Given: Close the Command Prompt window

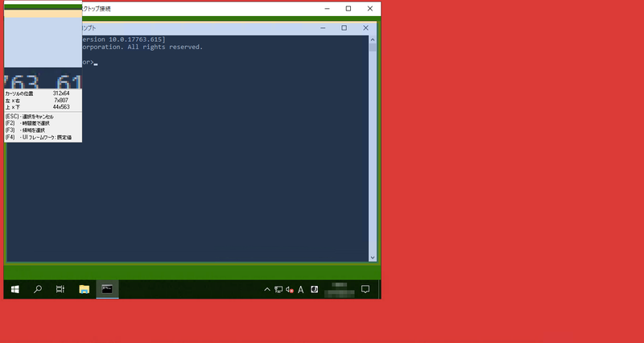Looking at the screenshot, I should click(365, 28).
